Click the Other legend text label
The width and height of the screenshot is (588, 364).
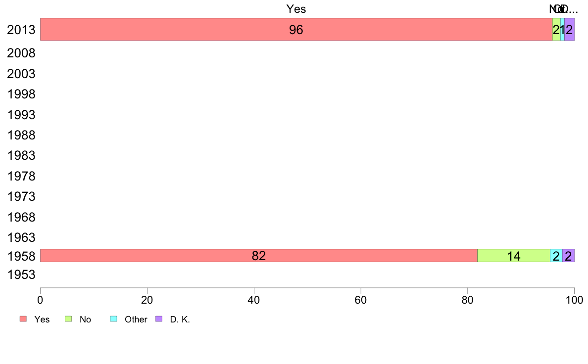click(136, 319)
